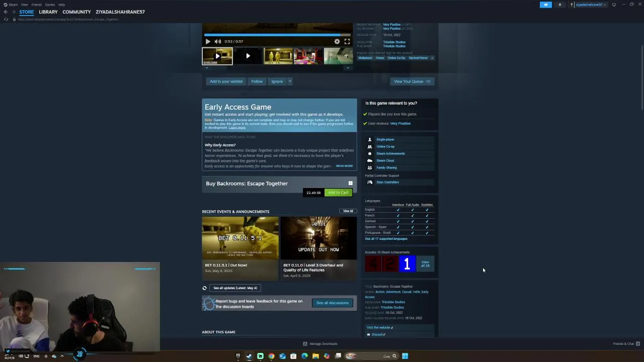This screenshot has height=362, width=644.
Task: Open the LIBRARY tab
Action: point(48,12)
